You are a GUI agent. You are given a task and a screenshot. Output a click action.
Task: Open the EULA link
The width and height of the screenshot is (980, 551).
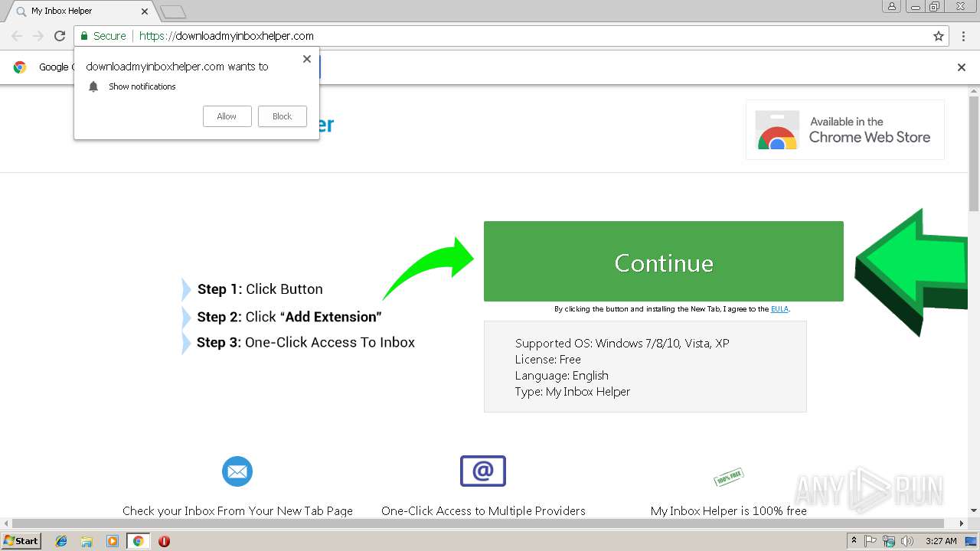pos(779,309)
